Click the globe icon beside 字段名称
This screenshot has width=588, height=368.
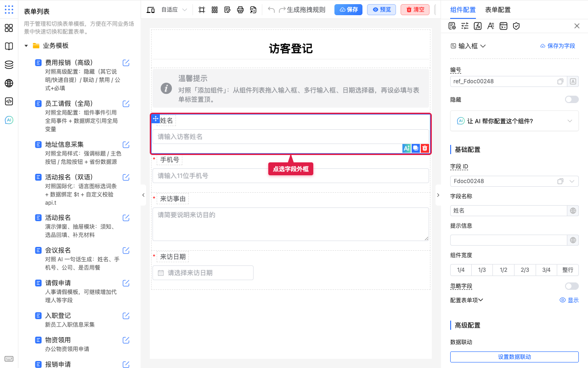coord(573,211)
